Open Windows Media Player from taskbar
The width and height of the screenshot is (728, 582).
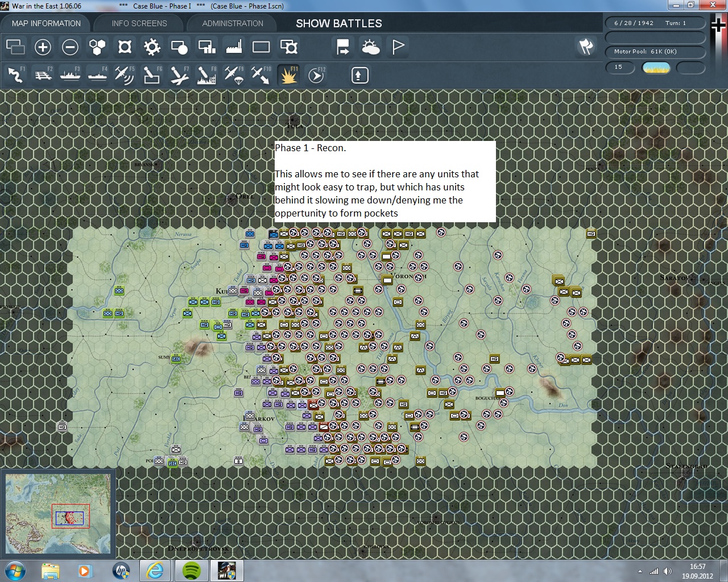pos(85,571)
